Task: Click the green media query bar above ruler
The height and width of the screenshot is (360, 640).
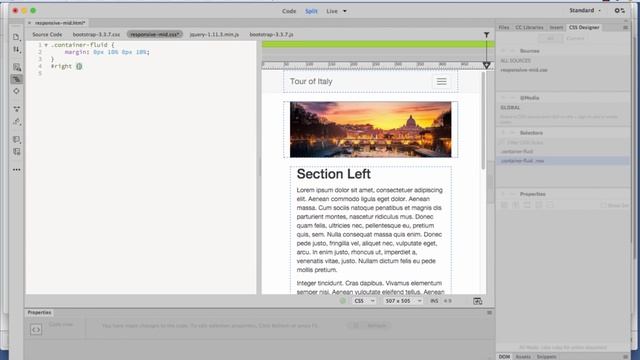Action: (x=378, y=44)
